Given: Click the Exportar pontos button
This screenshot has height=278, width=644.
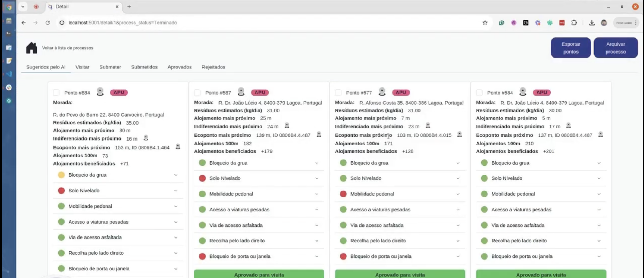Looking at the screenshot, I should coord(570,48).
